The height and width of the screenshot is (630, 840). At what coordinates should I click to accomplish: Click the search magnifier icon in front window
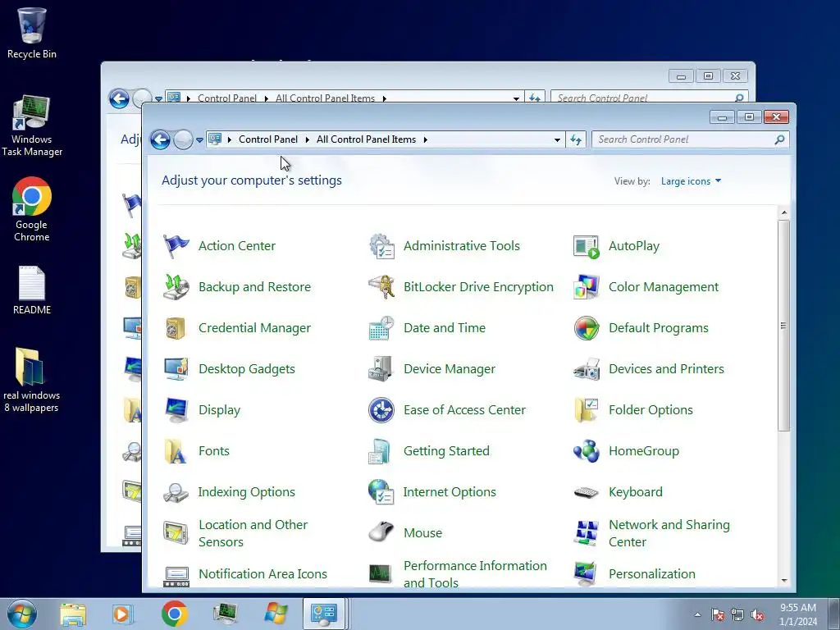(x=779, y=139)
